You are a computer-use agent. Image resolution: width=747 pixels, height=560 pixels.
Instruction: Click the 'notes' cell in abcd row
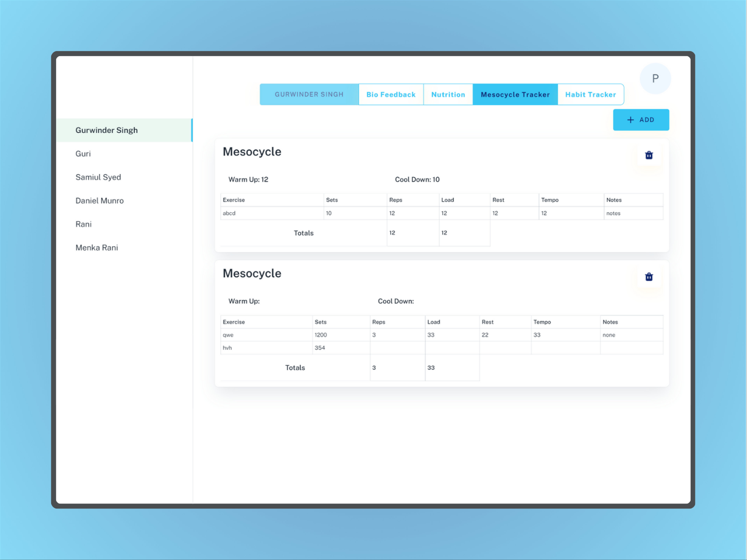(633, 213)
